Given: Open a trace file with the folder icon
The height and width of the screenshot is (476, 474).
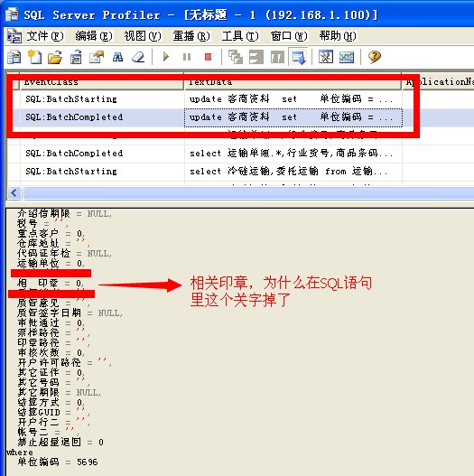Looking at the screenshot, I should (x=55, y=57).
